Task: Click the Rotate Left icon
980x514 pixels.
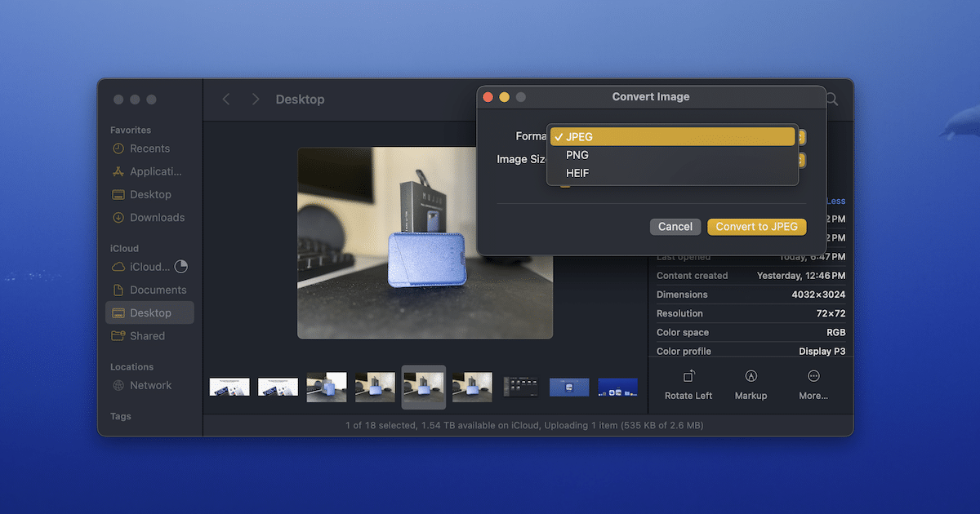Action: pyautogui.click(x=688, y=376)
